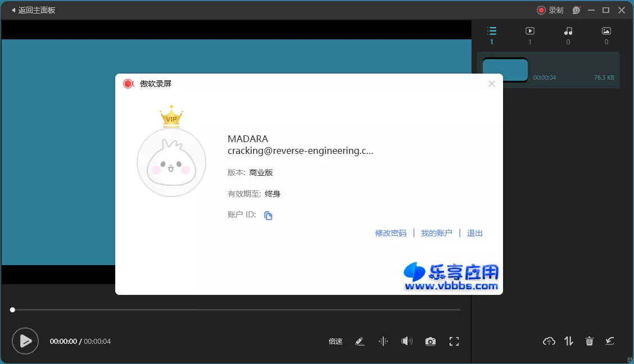This screenshot has width=634, height=364.
Task: Switch to the video tab showing 1
Action: (x=529, y=35)
